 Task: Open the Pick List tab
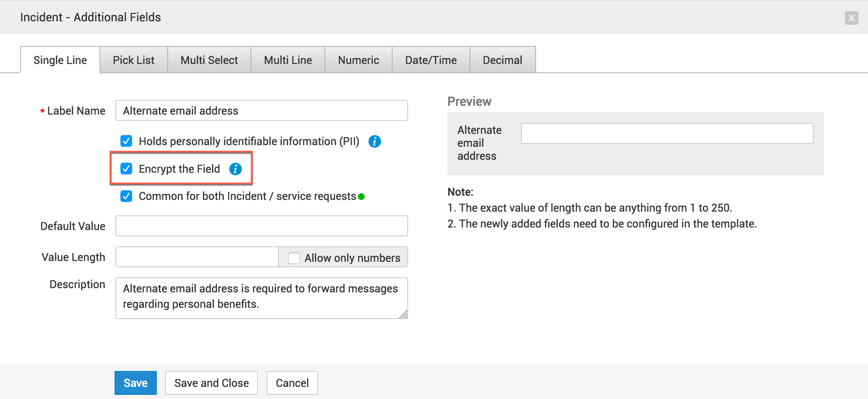pyautogui.click(x=134, y=60)
